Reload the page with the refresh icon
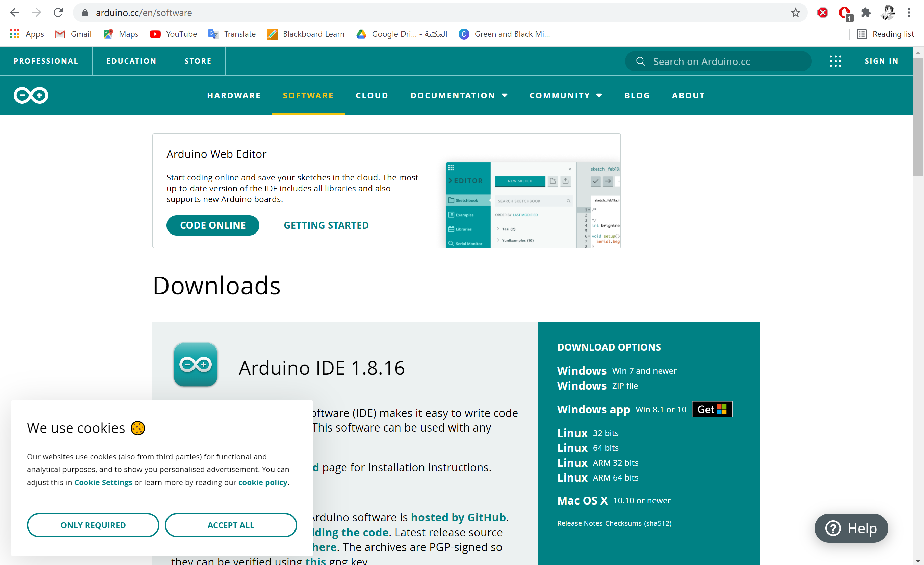Screen dimensions: 924x565 58,13
